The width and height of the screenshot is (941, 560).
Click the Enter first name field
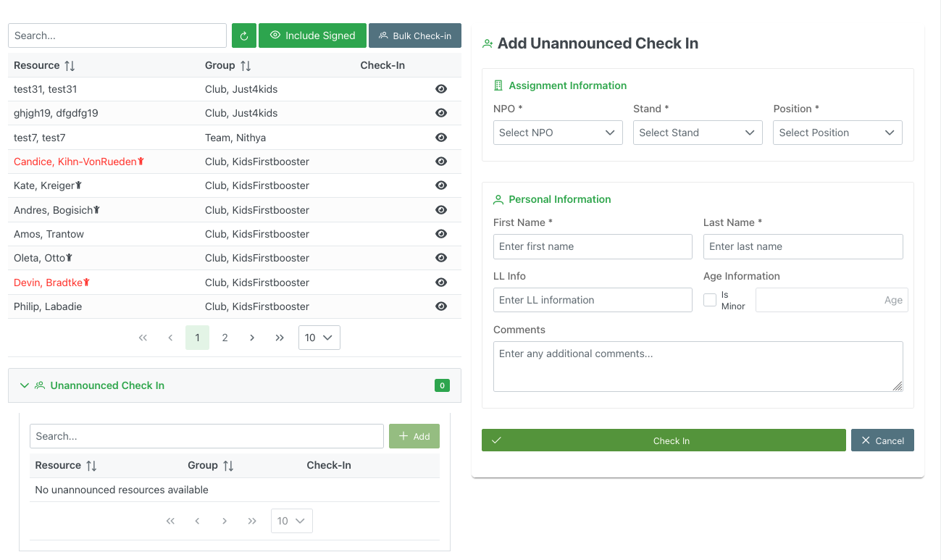click(593, 246)
